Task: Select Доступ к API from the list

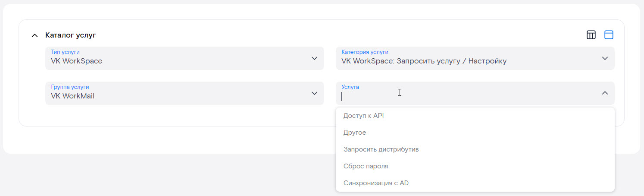Action: point(363,116)
